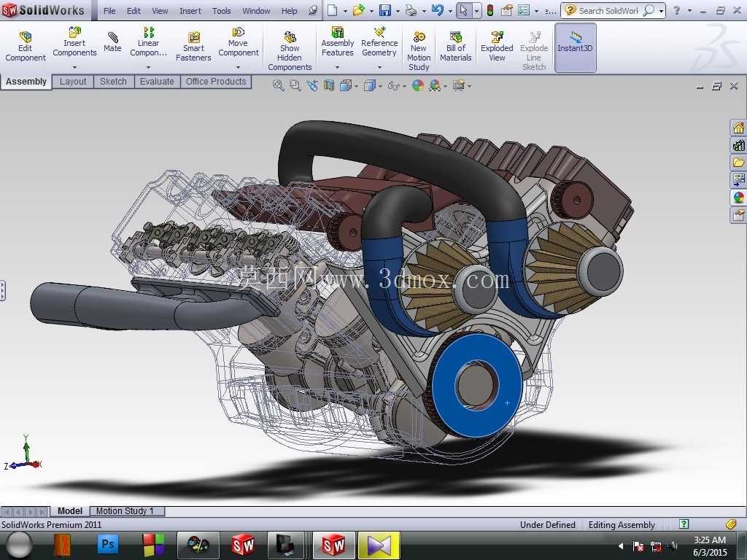Click the Open file folder icon

tap(358, 10)
